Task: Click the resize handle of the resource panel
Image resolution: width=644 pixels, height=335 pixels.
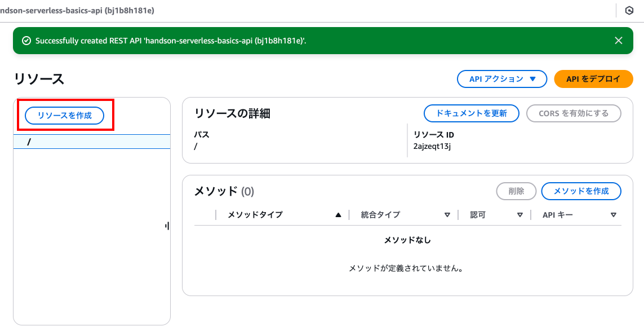Action: 167,226
